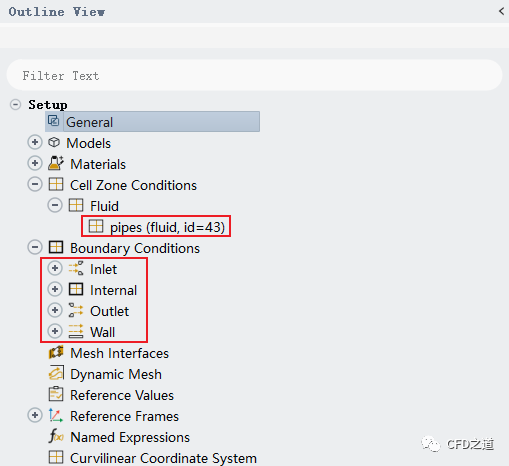The width and height of the screenshot is (509, 466).
Task: Expand the Materials node
Action: click(35, 163)
